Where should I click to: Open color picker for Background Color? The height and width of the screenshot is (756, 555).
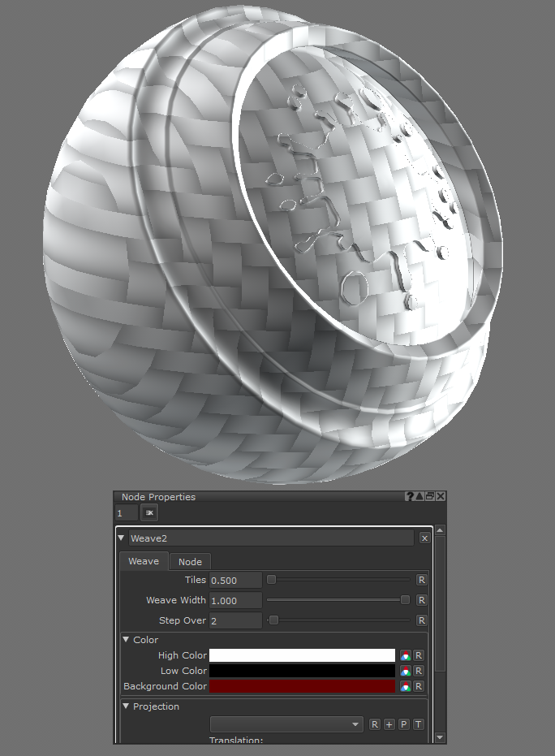point(405,686)
